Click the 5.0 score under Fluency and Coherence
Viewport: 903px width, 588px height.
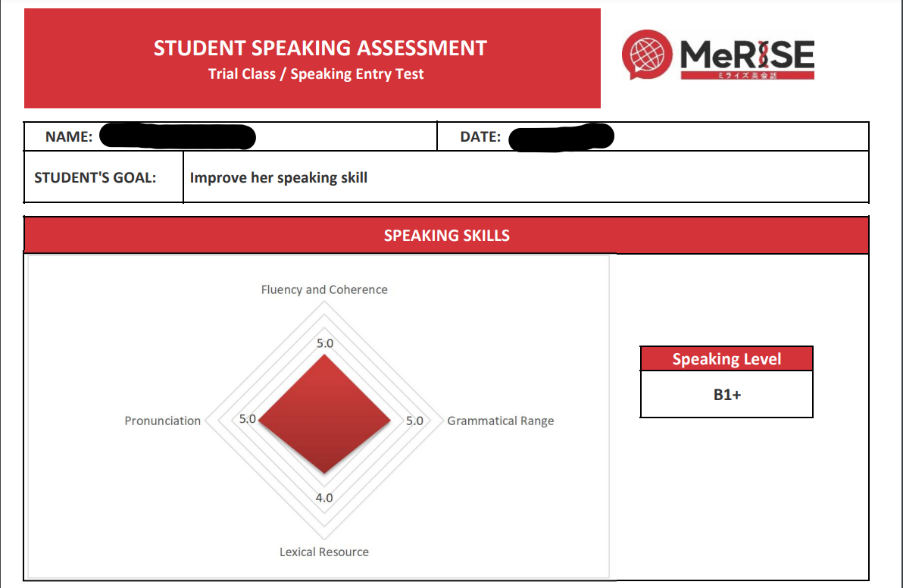pos(325,343)
